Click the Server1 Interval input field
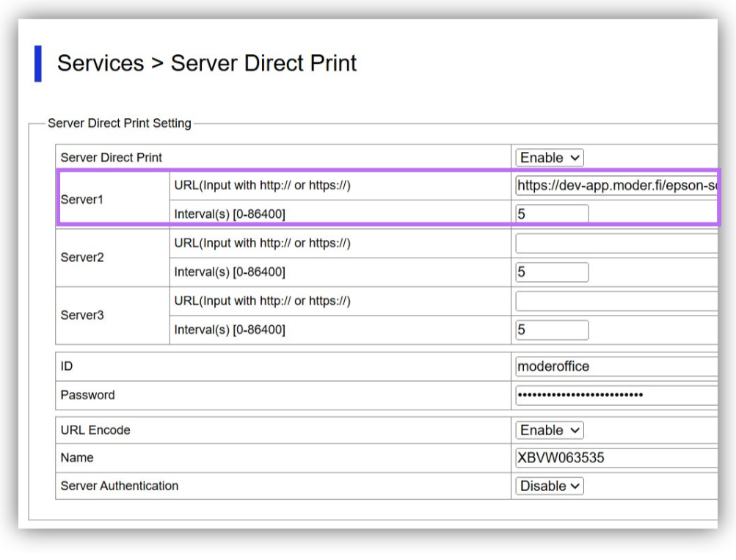Image resolution: width=736 pixels, height=560 pixels. click(x=552, y=214)
